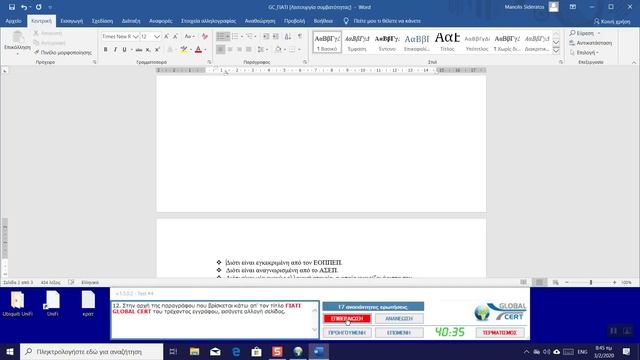This screenshot has width=640, height=360.
Task: Click Replace (Αντικατάσταση) in the Editing group
Action: pos(591,43)
